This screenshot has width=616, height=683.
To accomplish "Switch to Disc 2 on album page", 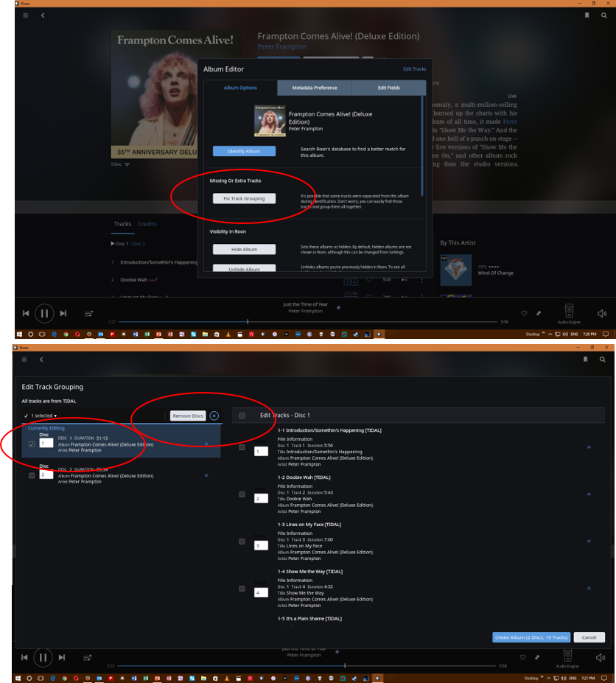I will click(139, 244).
